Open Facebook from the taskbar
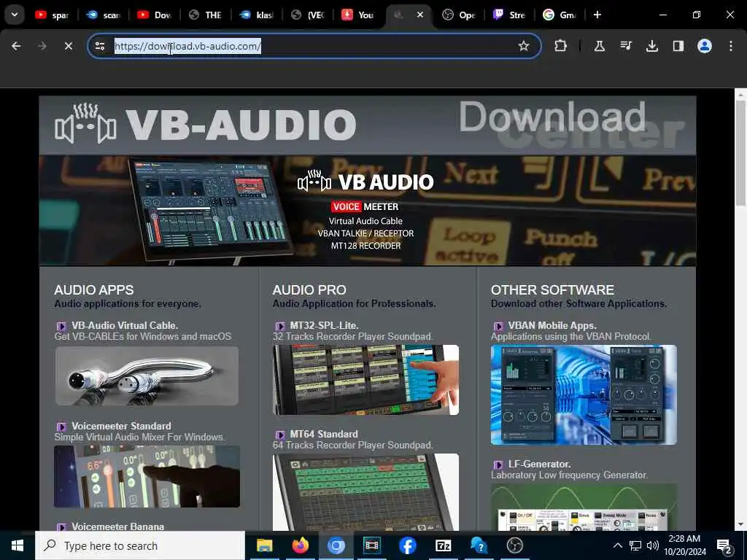The image size is (747, 560). (407, 545)
